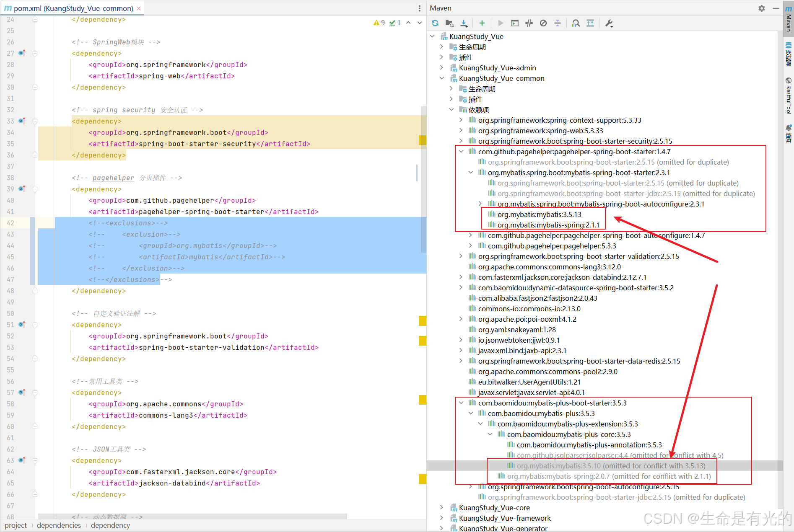The width and height of the screenshot is (794, 532).
Task: Click fold toggle at line 39 dependency
Action: (35, 189)
